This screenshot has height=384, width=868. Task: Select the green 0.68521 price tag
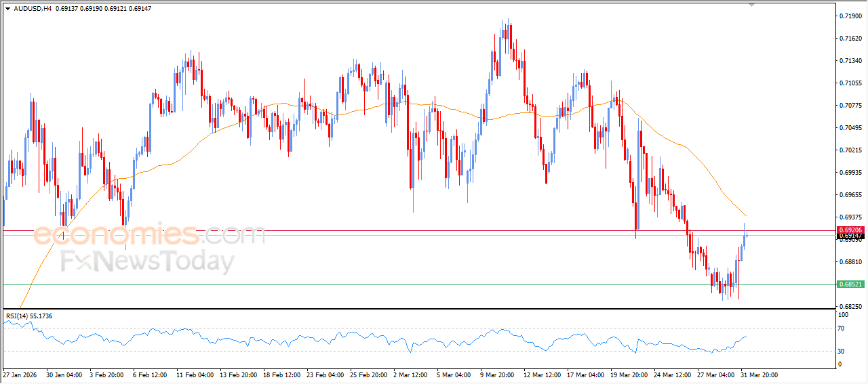pos(850,284)
